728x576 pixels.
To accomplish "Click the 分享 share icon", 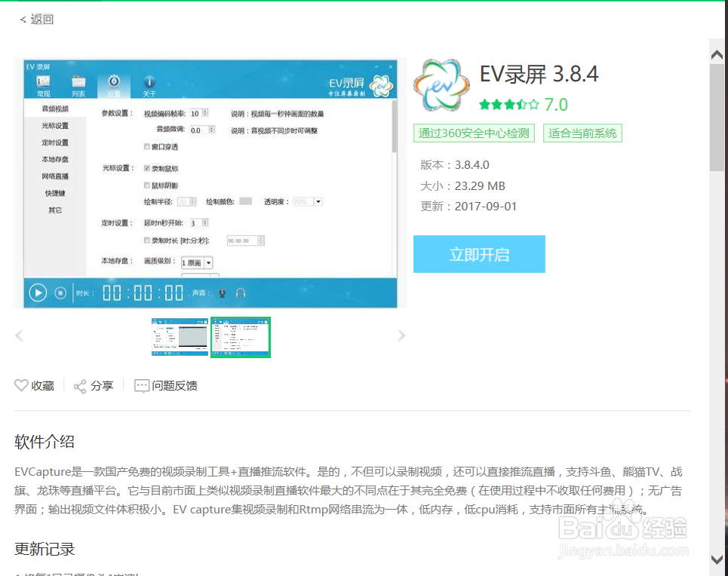I will (x=78, y=385).
